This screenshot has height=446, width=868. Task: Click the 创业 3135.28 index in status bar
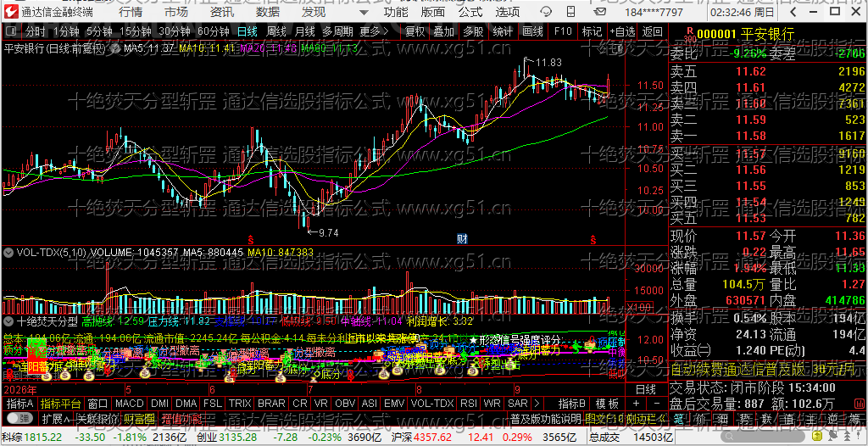229,438
